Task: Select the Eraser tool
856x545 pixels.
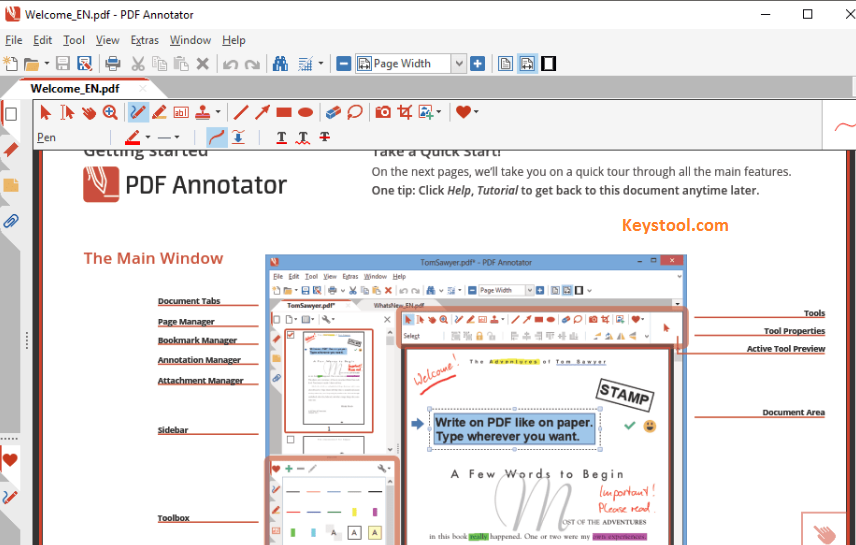Action: (x=333, y=113)
